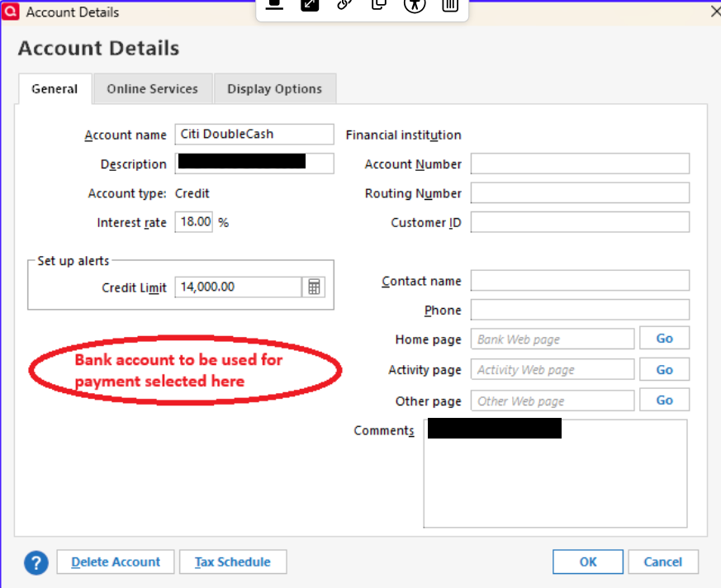The height and width of the screenshot is (588, 721).
Task: Click the chain link icon in the floating toolbar
Action: 344,5
